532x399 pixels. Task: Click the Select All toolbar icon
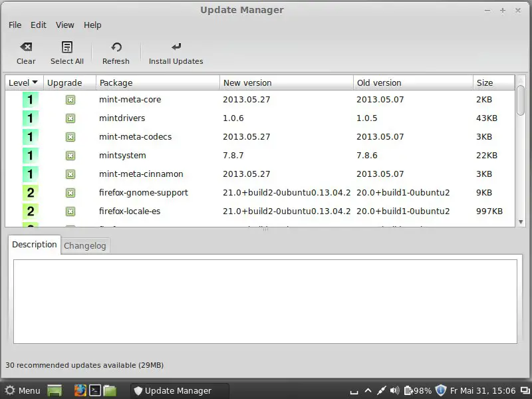click(x=67, y=47)
